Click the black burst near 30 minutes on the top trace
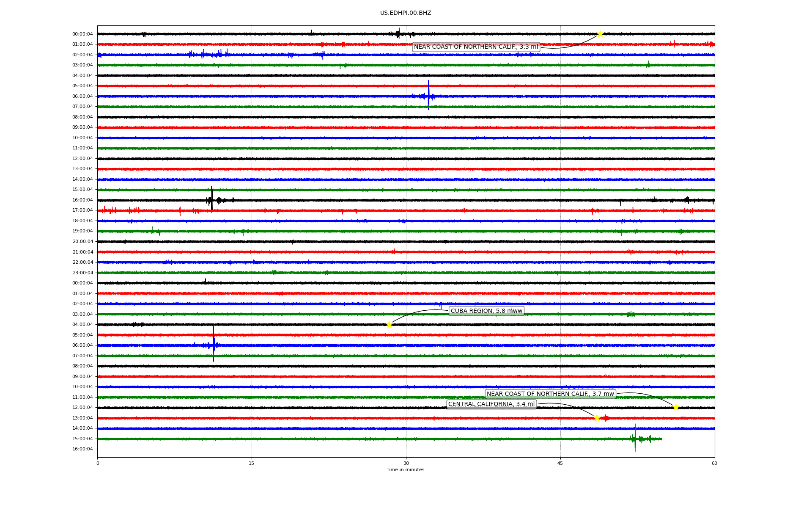The width and height of the screenshot is (812, 508). [398, 33]
